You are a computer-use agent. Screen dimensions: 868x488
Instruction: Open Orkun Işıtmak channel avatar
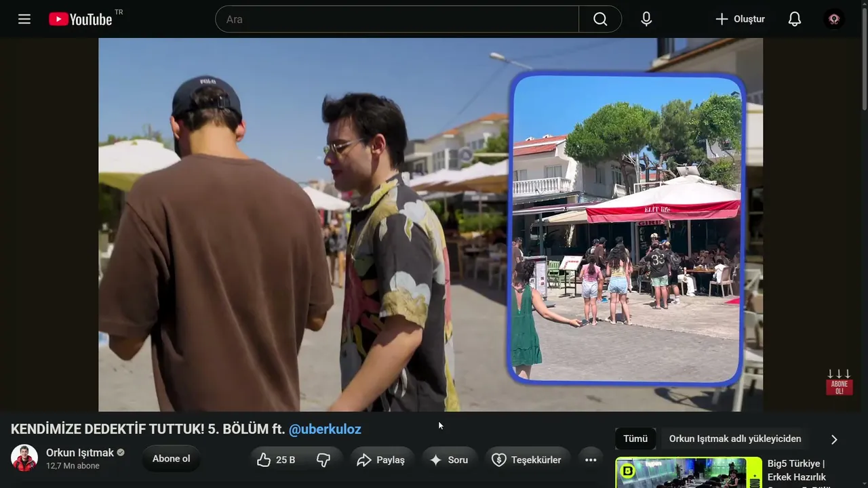point(24,458)
